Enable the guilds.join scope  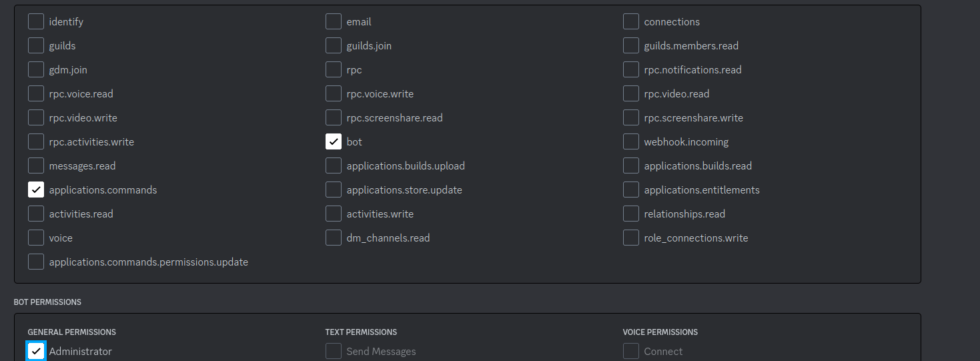pos(334,46)
